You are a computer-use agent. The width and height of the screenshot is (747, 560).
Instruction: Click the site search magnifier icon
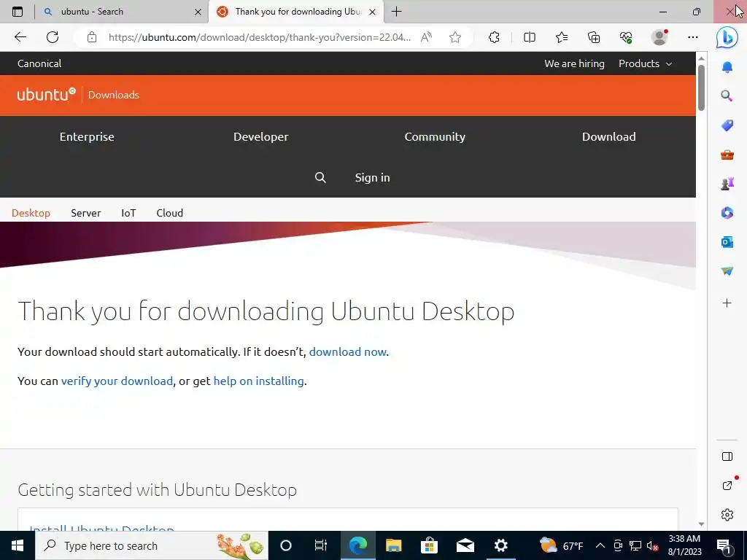click(321, 178)
